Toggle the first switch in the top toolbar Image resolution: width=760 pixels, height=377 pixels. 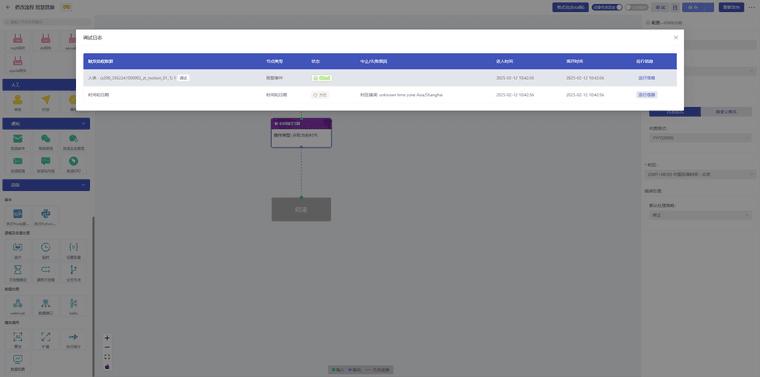coord(607,7)
